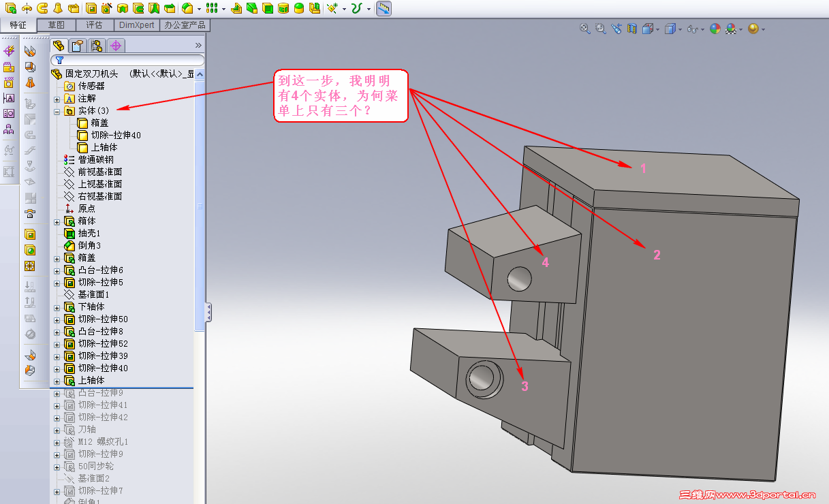This screenshot has width=829, height=504.
Task: Open the ConfigurationManager tab
Action: [97, 46]
